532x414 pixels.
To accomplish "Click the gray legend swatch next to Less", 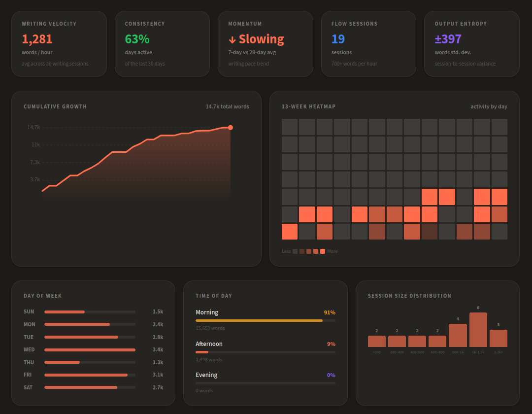I will 295,251.
